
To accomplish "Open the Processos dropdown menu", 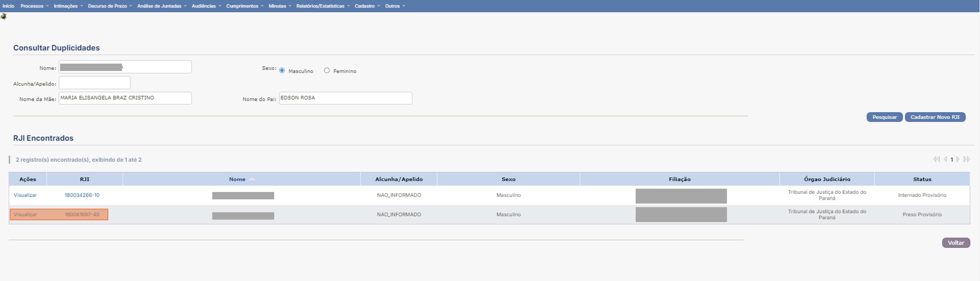I will [x=35, y=6].
